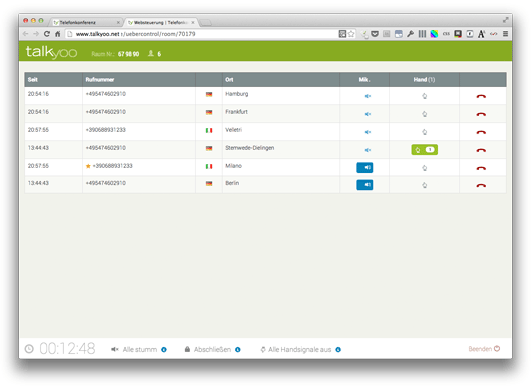Click the moderator star beside Milano number
The width and height of the screenshot is (531, 390).
(x=88, y=166)
